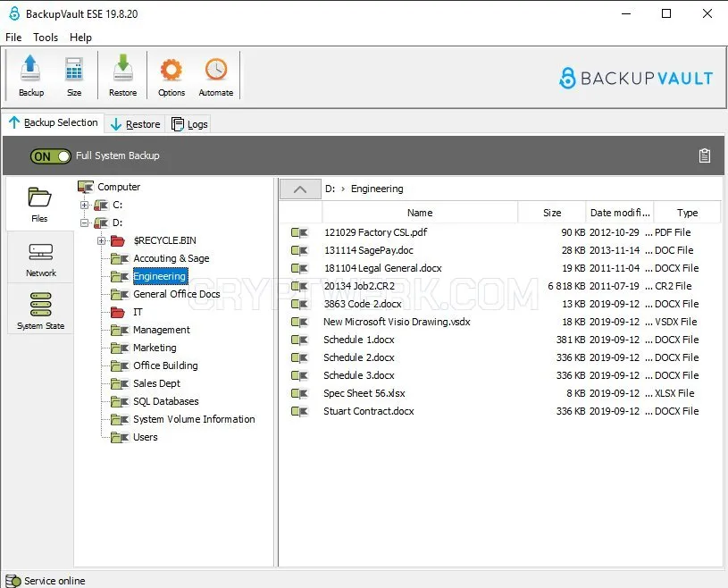Toggle backup flag for 131114 SagePay.doc
The image size is (728, 588).
[x=299, y=250]
